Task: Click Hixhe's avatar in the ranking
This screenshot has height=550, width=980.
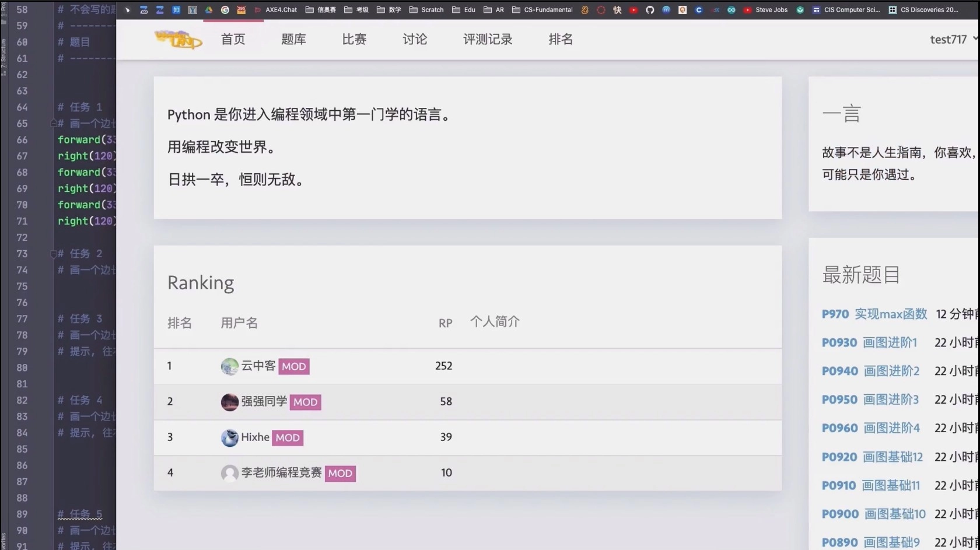Action: pyautogui.click(x=229, y=437)
